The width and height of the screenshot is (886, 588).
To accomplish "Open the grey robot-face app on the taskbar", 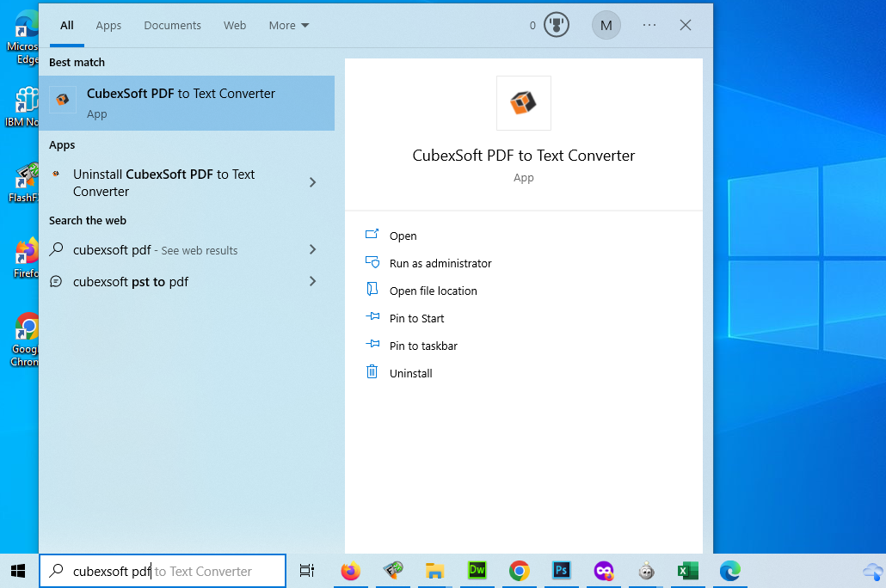I will pos(646,571).
